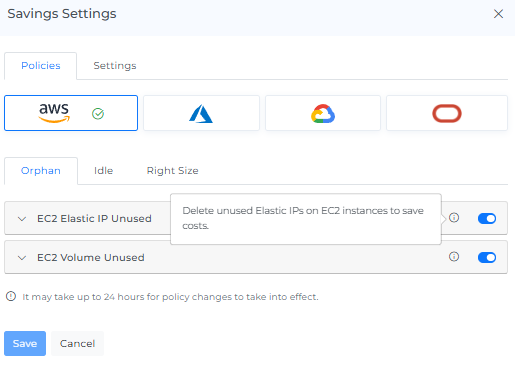
Task: Open the Idle policies tab
Action: click(103, 171)
